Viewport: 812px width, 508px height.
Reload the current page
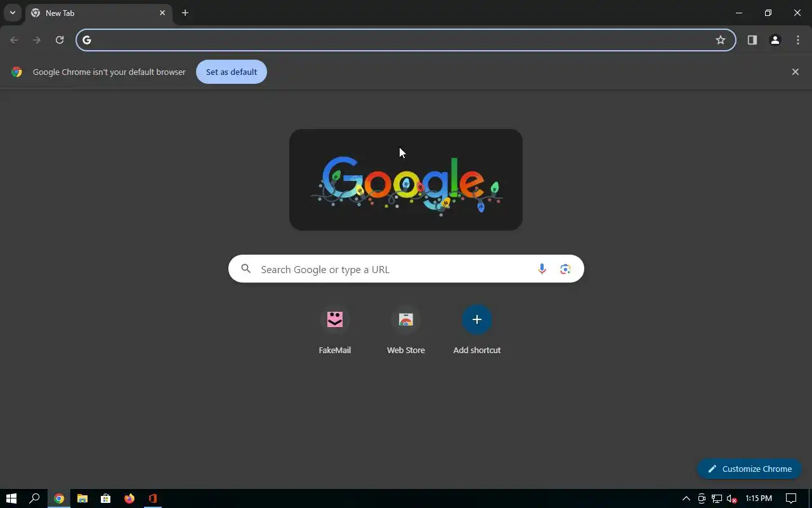click(x=60, y=40)
